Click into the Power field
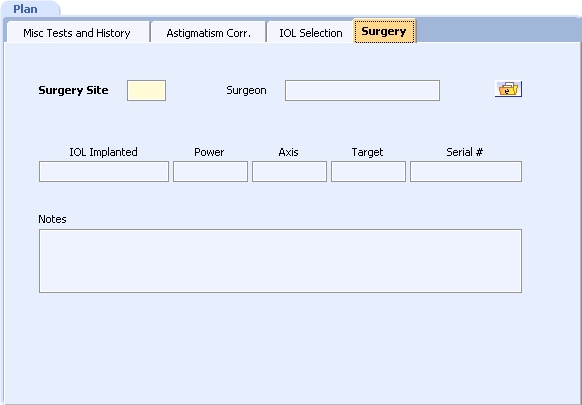Image resolution: width=582 pixels, height=405 pixels. [x=210, y=171]
